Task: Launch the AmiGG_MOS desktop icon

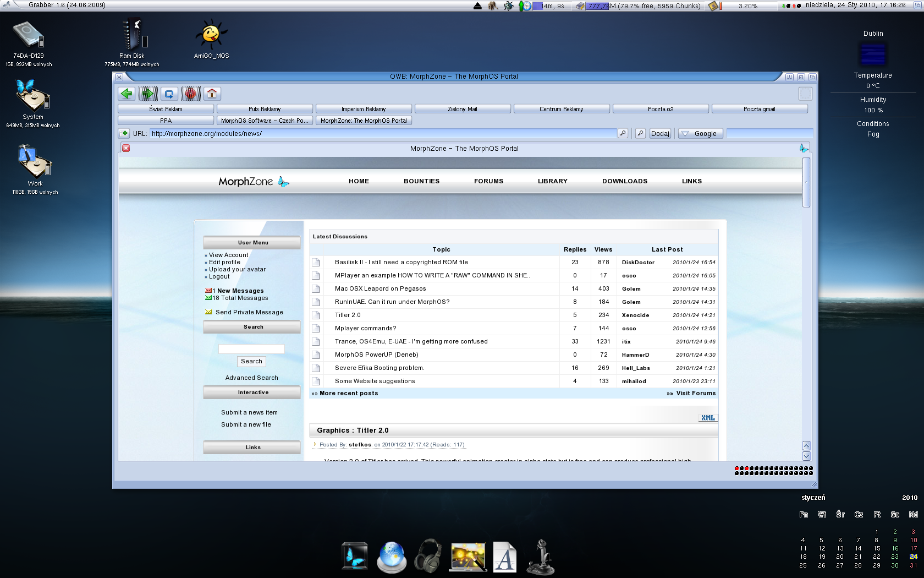Action: (x=211, y=35)
